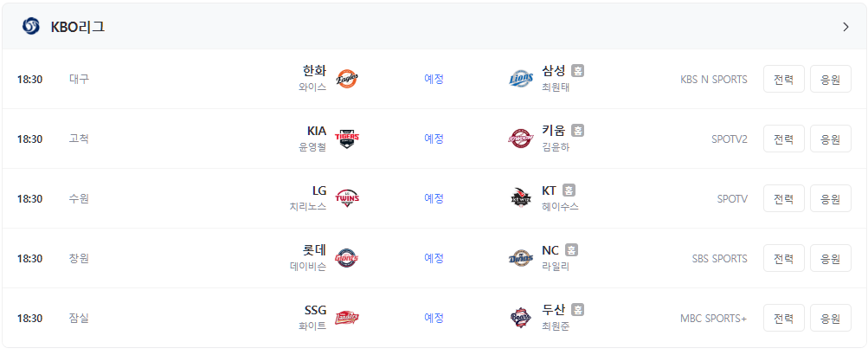Click the Samsung Lions team logo

pyautogui.click(x=521, y=79)
